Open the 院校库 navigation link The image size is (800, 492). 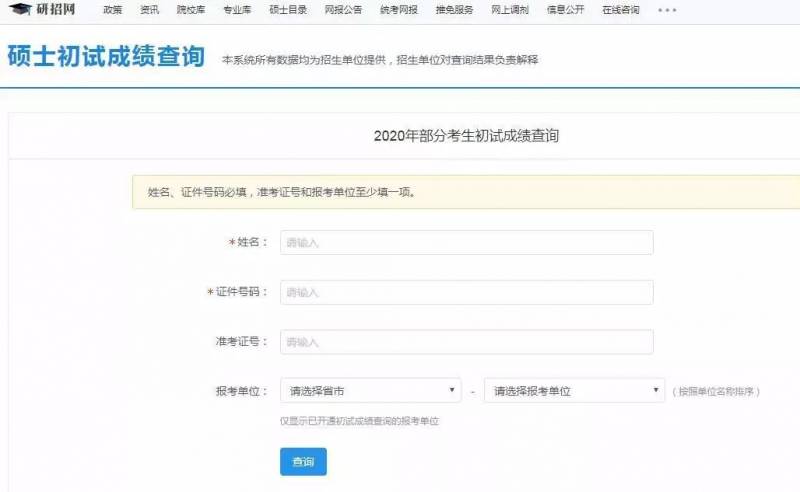(x=190, y=10)
